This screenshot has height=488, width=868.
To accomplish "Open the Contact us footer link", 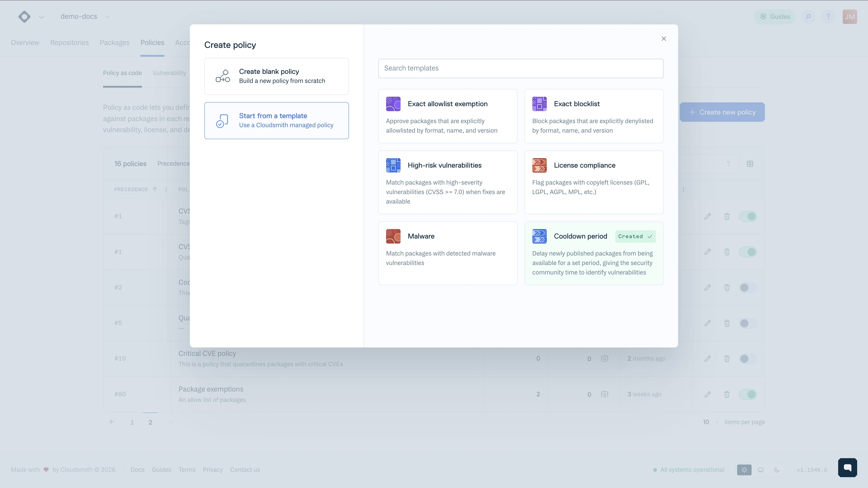I will pos(245,470).
